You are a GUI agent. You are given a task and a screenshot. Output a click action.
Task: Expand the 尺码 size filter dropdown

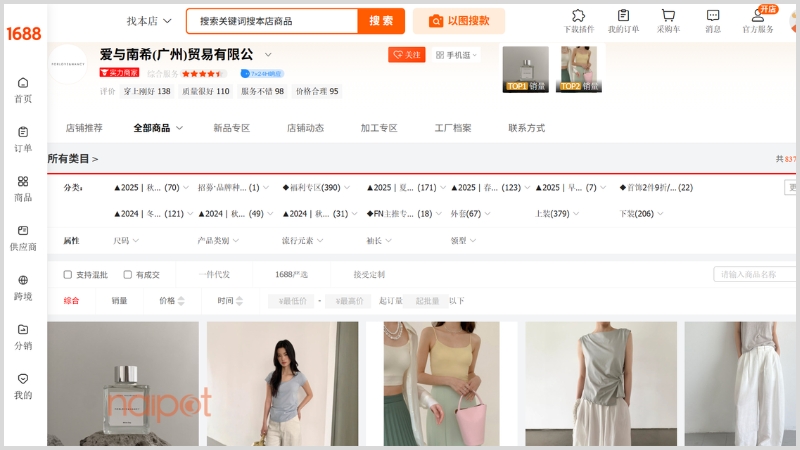(126, 241)
